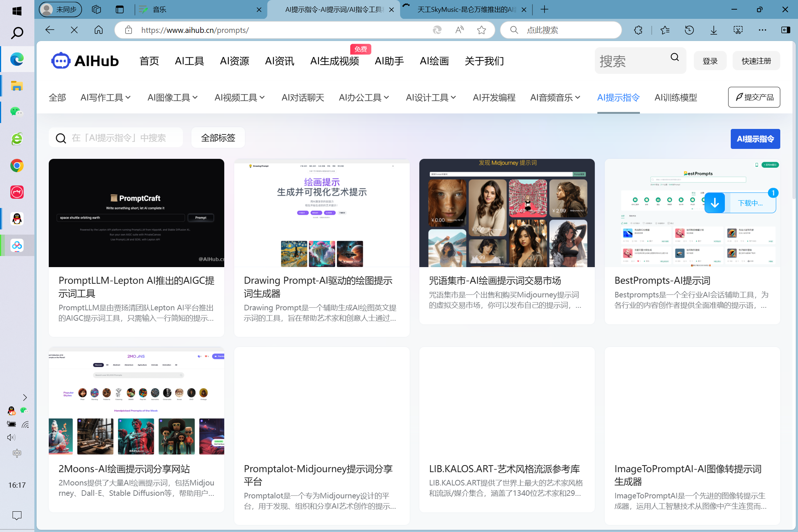This screenshot has width=798, height=532.
Task: Open the 未同步 profile button
Action: tap(61, 10)
